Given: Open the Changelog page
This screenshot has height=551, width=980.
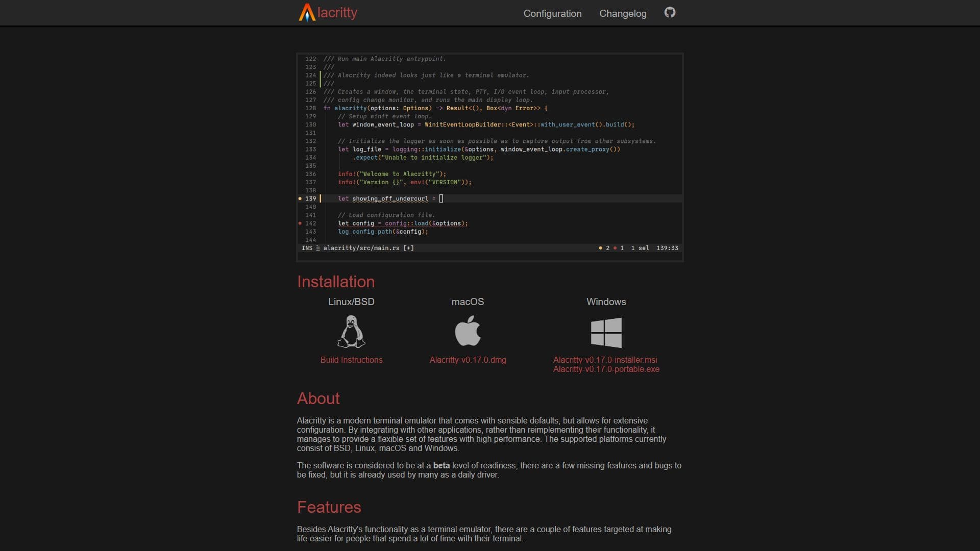Looking at the screenshot, I should [x=623, y=13].
